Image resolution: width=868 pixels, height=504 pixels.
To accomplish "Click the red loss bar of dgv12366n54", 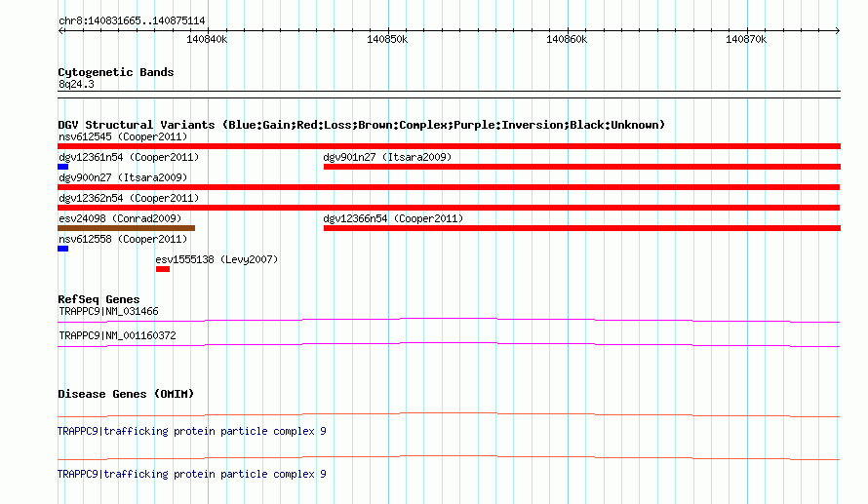I will point(582,228).
